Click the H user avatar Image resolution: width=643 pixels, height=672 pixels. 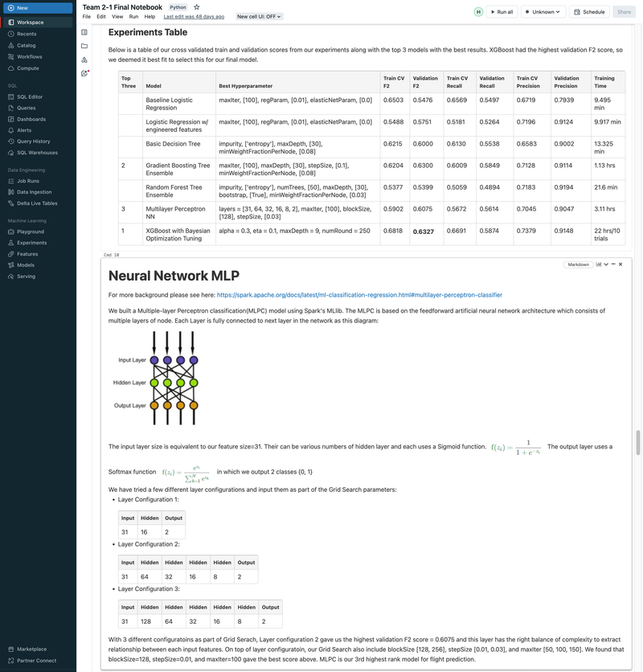(x=479, y=11)
